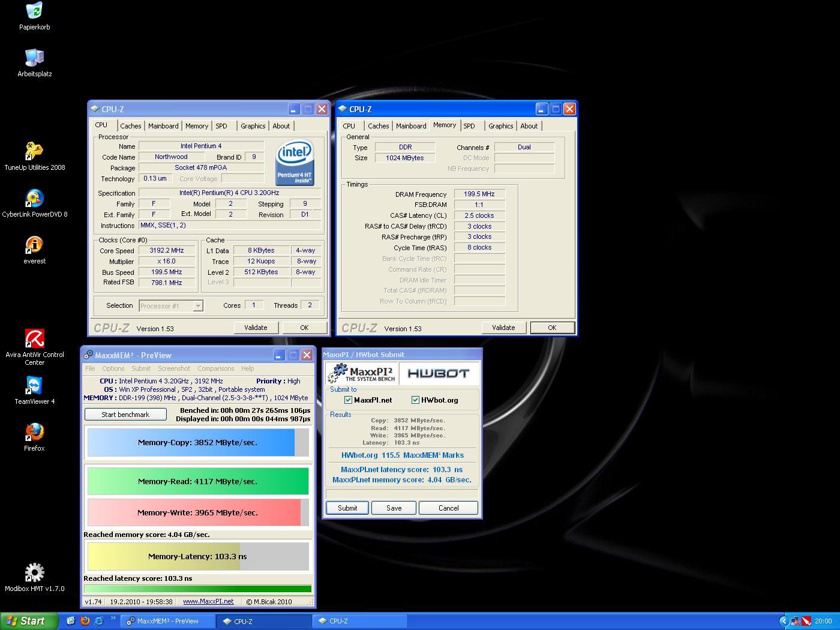The image size is (840, 630).
Task: Click the DRAM Frequency value field
Action: pyautogui.click(x=479, y=194)
